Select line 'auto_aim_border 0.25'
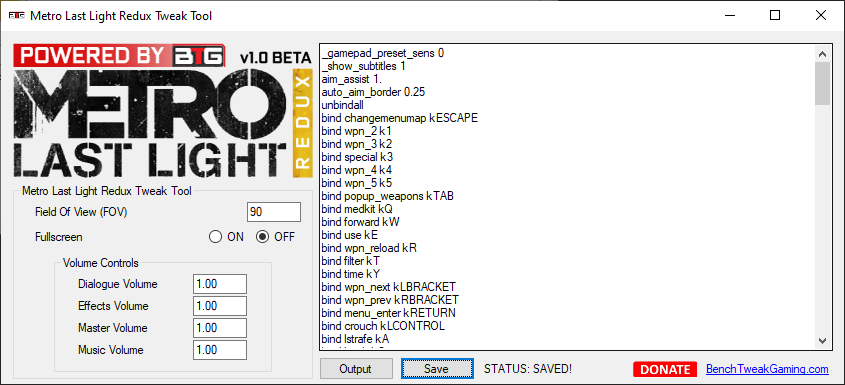The width and height of the screenshot is (845, 385). click(373, 92)
